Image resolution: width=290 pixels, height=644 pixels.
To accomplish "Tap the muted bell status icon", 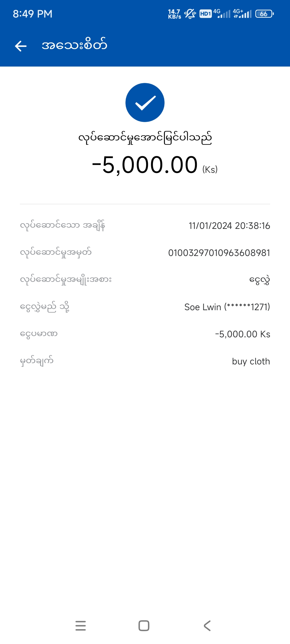I will [190, 14].
